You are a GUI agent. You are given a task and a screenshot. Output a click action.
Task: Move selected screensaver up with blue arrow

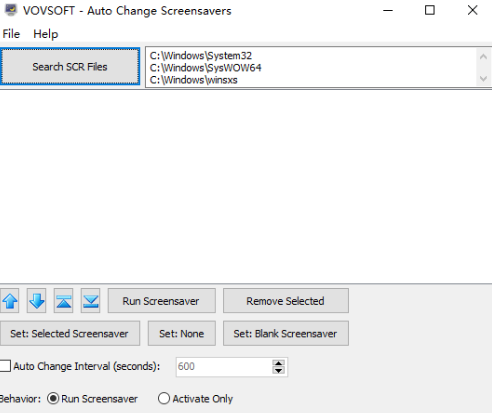10,301
